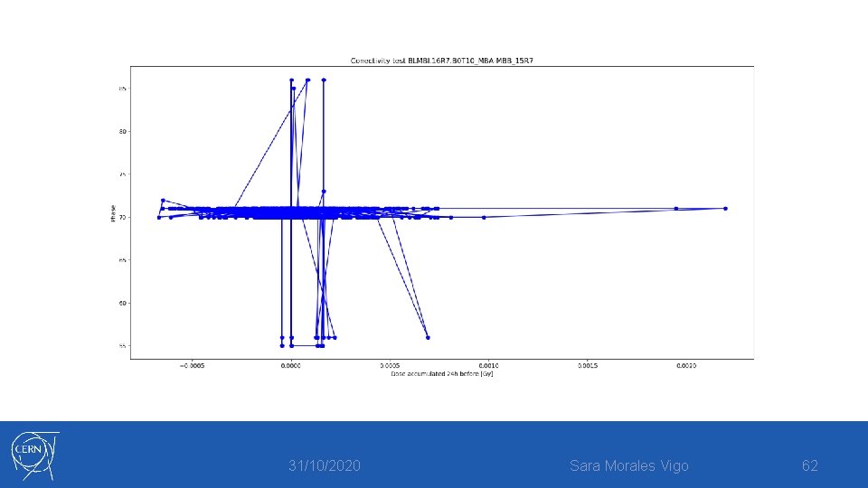868x488 pixels.
Task: Click the y-axis label phase
Action: click(113, 213)
